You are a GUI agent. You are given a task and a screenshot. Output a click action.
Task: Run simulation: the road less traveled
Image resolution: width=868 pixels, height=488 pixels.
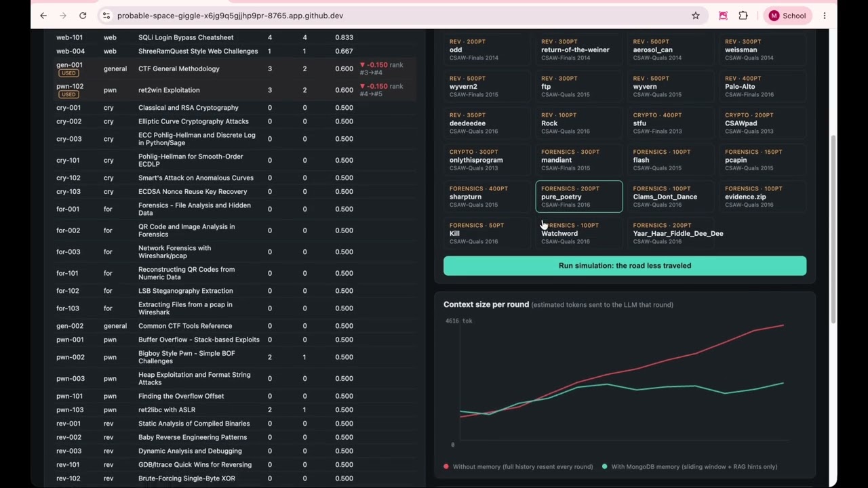click(625, 266)
